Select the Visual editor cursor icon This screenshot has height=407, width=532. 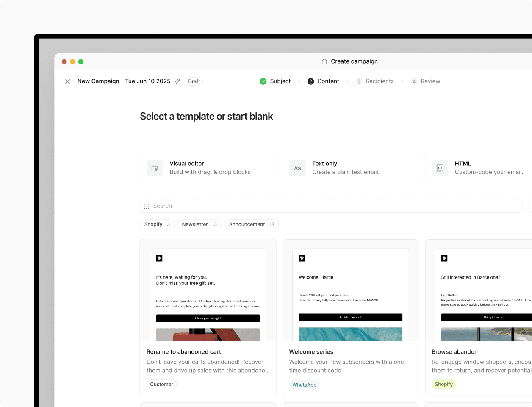point(155,168)
